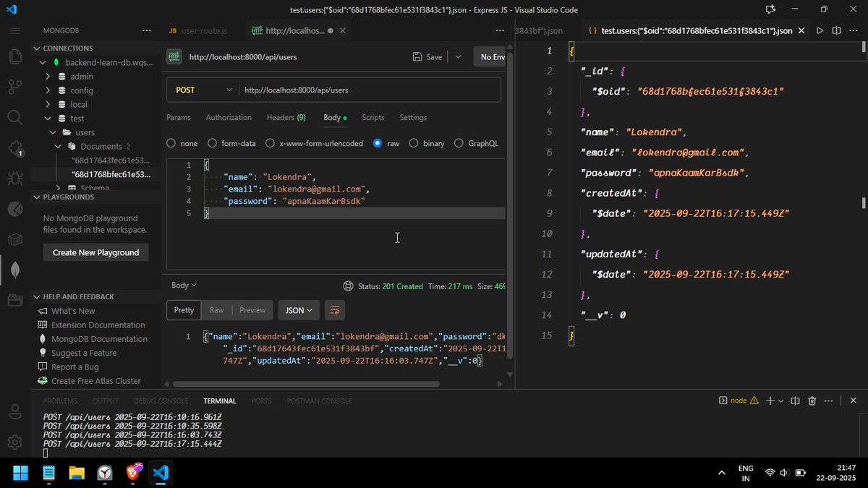Open MongoDB sidebar more actions ellipsis
868x488 pixels.
pos(147,31)
